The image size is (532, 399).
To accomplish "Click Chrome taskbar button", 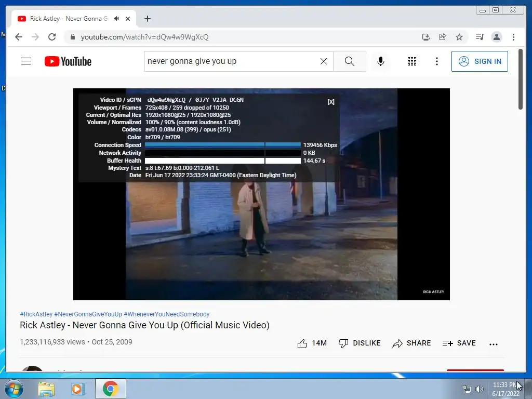I will [x=111, y=389].
